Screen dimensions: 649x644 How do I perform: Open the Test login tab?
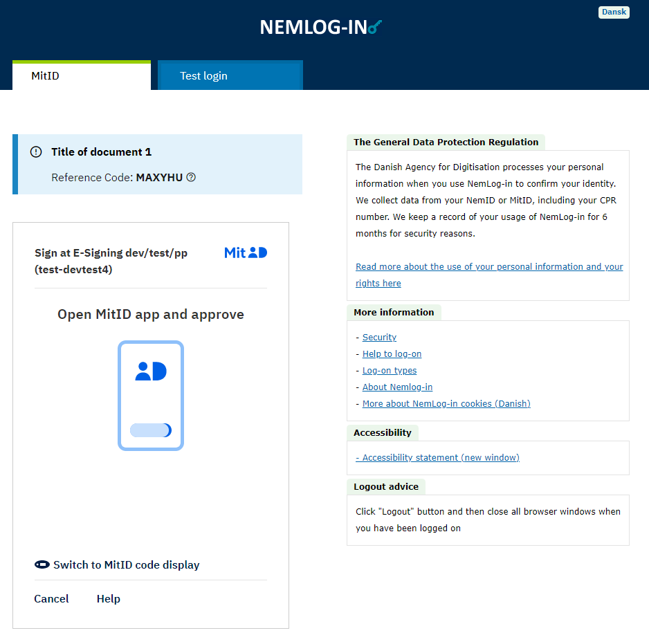coord(230,75)
